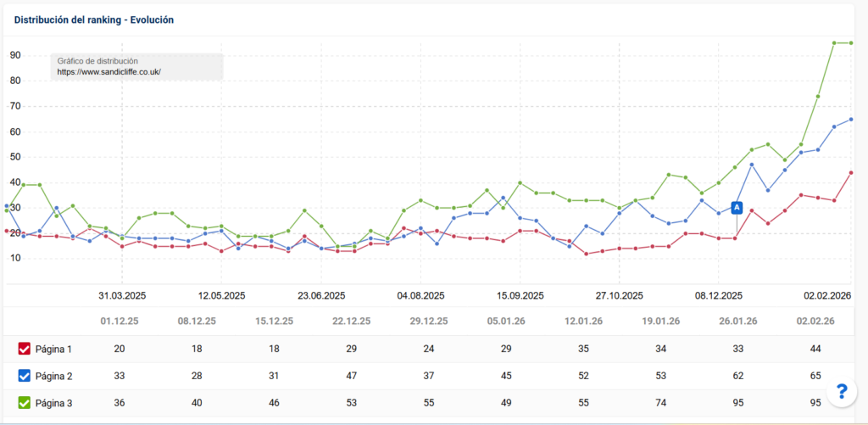The height and width of the screenshot is (425, 868).
Task: Click the sandicliffe.co.uk URL in the chart box
Action: 108,73
